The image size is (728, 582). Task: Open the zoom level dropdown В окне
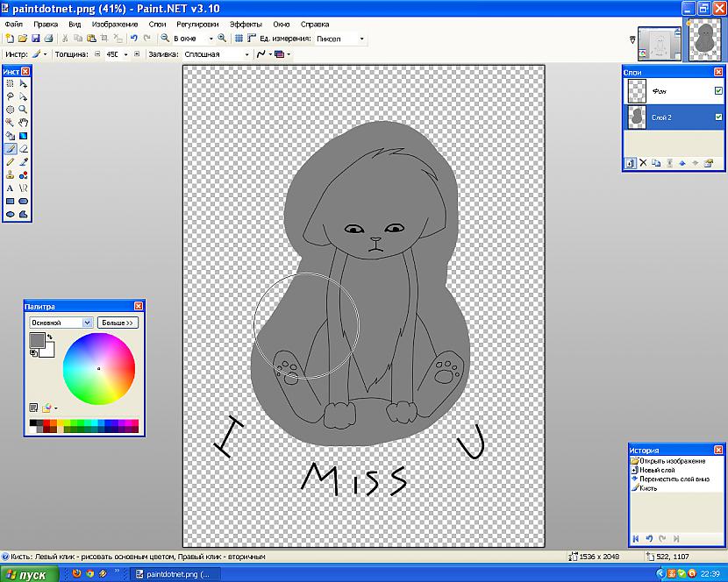coord(211,39)
